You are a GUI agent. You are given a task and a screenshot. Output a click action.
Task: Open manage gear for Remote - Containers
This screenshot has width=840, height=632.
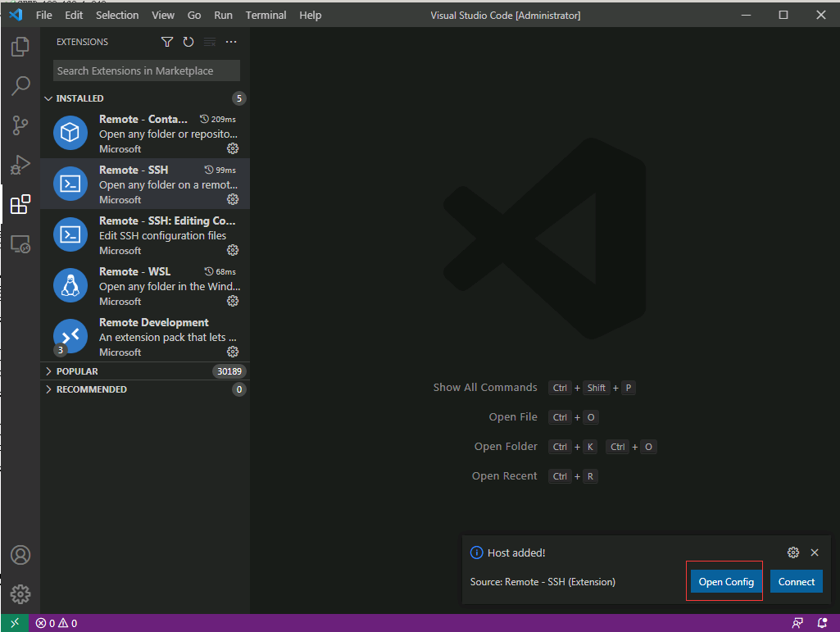point(233,148)
